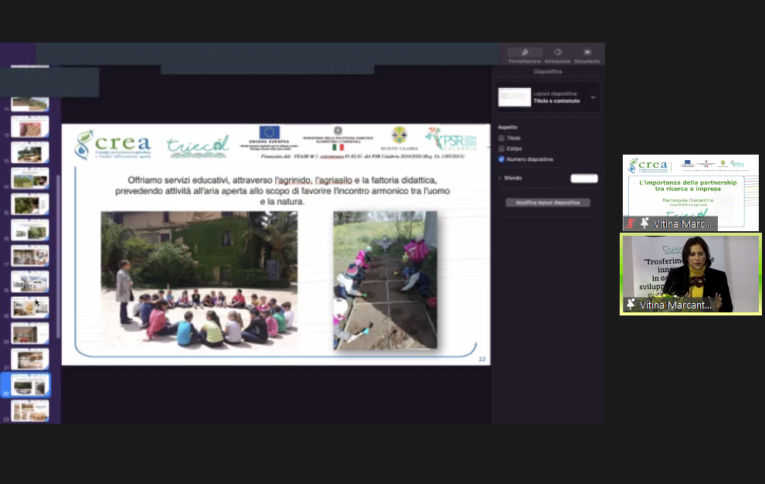
Task: Click the children circle photo on slide
Action: tap(198, 280)
